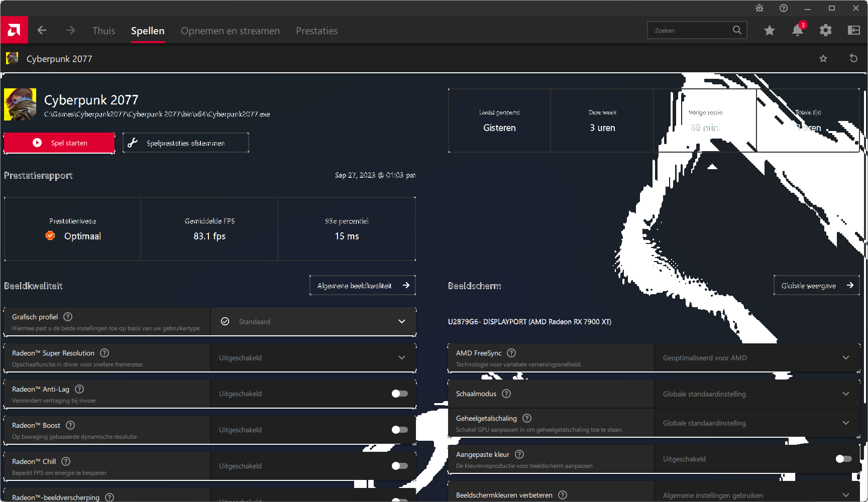The width and height of the screenshot is (868, 502).
Task: Click the U2879G6- DISPLAYPORT monitor label
Action: click(529, 322)
